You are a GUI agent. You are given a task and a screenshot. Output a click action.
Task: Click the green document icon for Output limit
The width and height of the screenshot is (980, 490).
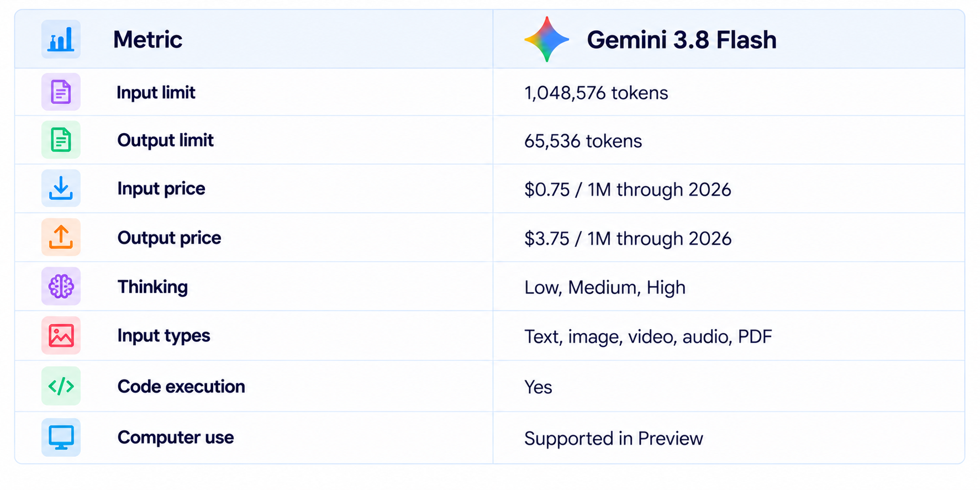(61, 140)
